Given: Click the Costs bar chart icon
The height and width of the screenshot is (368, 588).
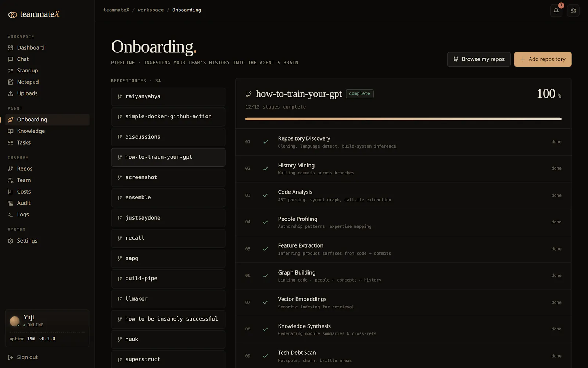Looking at the screenshot, I should click(11, 192).
